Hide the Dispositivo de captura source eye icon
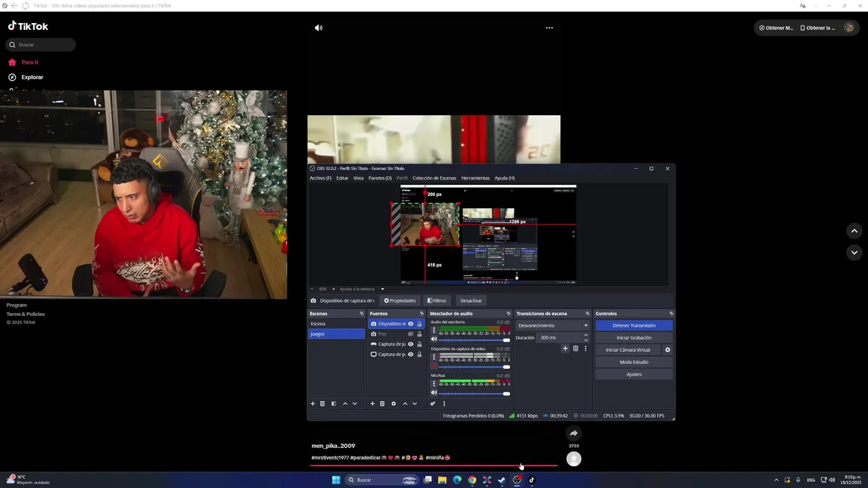Viewport: 868px width, 488px height. [x=410, y=323]
